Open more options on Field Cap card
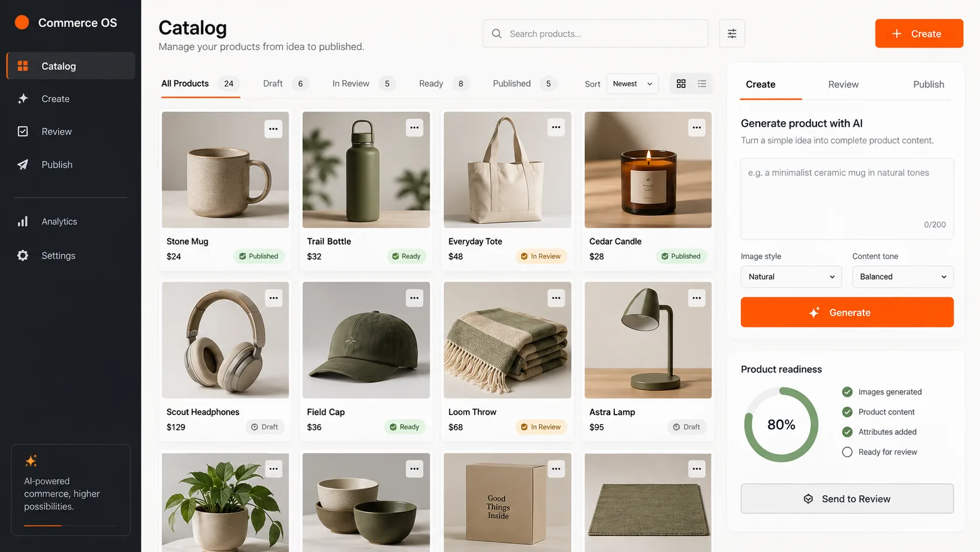The height and width of the screenshot is (552, 980). point(414,298)
